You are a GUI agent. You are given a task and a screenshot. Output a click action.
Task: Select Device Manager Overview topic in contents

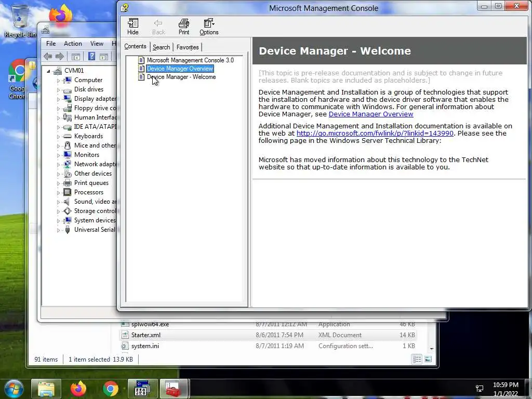[x=180, y=69]
